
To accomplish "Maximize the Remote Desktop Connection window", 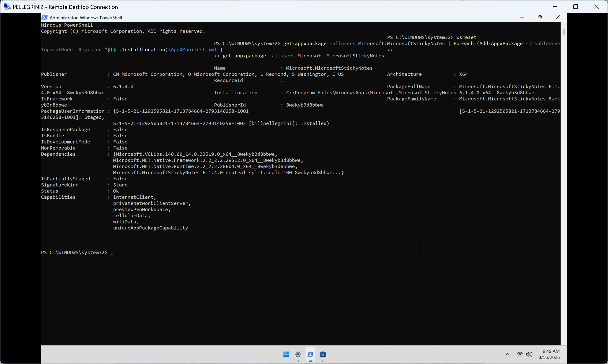I will coord(576,7).
